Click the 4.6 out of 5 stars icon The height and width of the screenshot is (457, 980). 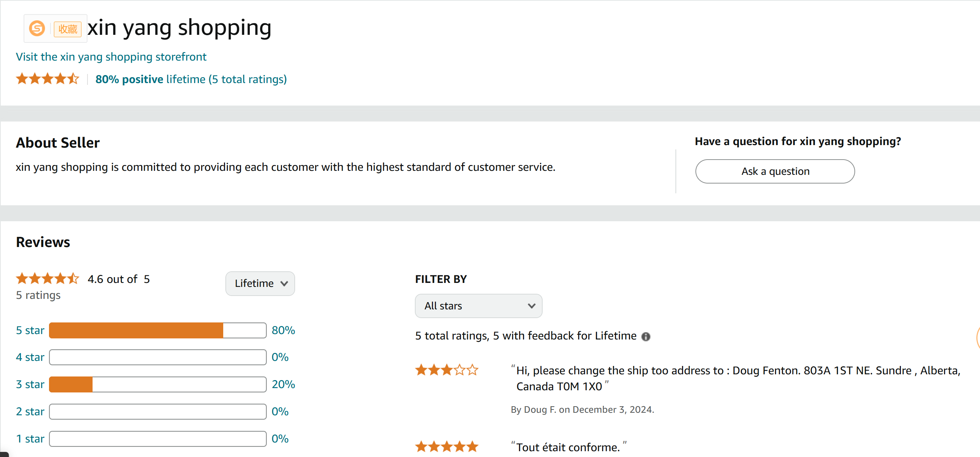pyautogui.click(x=48, y=279)
